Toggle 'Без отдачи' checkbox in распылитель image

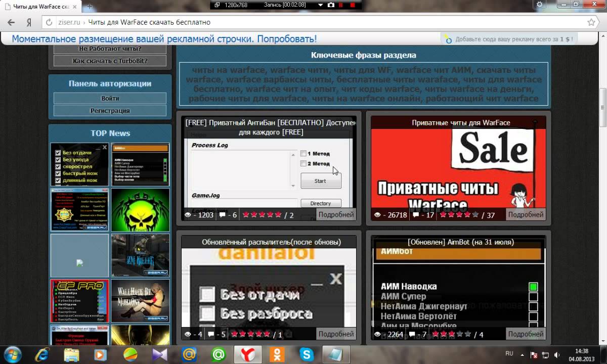(207, 294)
